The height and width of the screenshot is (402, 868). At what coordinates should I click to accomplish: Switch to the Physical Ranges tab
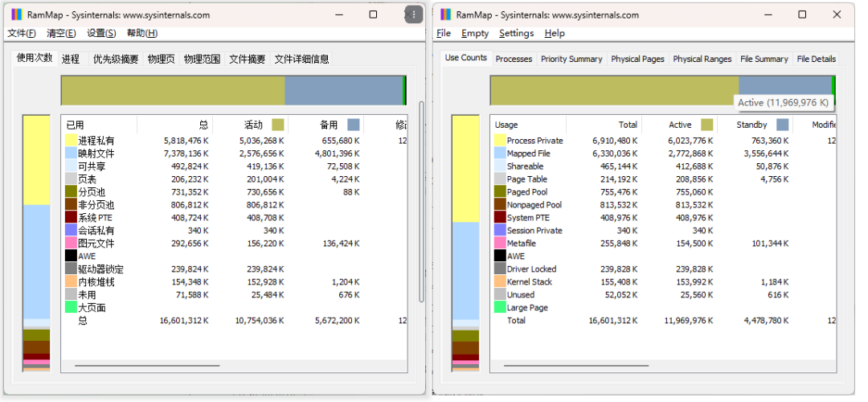tap(702, 59)
